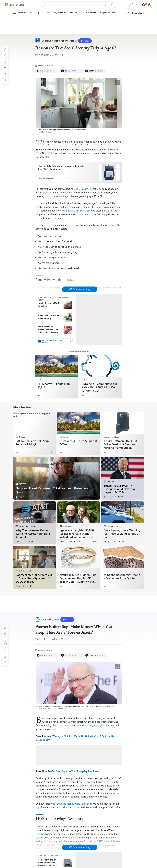Open Why Your Wireless Carrier story
157x868 pixels.
pyautogui.click(x=34, y=523)
